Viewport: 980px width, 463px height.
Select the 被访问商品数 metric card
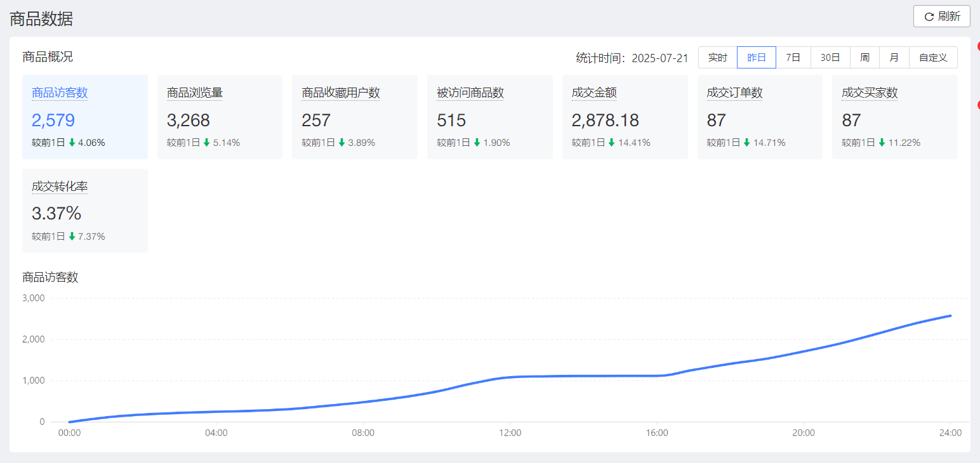[489, 117]
